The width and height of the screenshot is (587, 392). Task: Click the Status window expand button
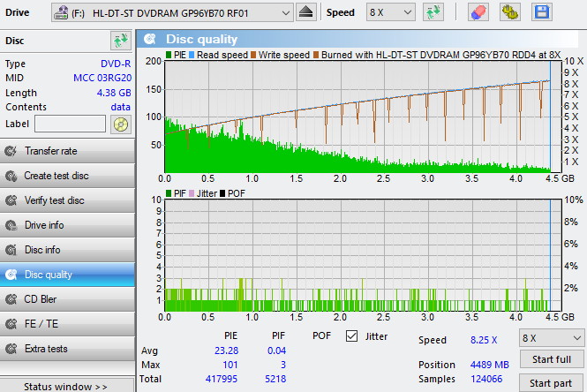67,386
